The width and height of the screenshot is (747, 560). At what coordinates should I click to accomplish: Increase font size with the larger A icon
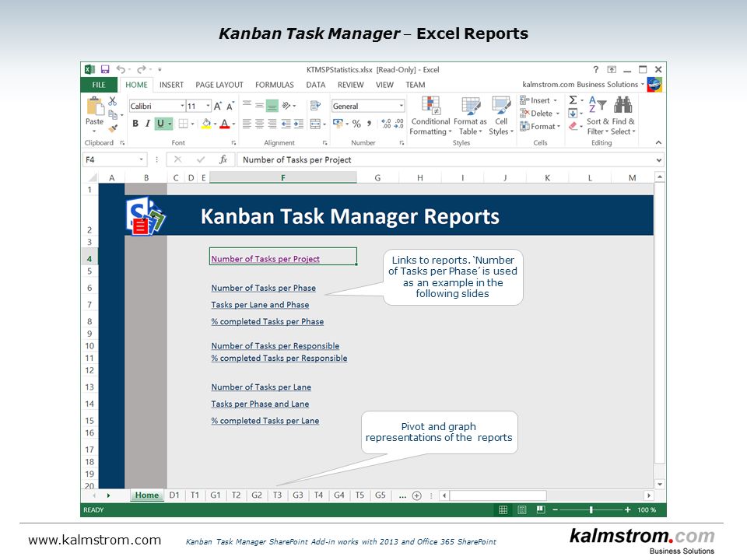click(217, 107)
